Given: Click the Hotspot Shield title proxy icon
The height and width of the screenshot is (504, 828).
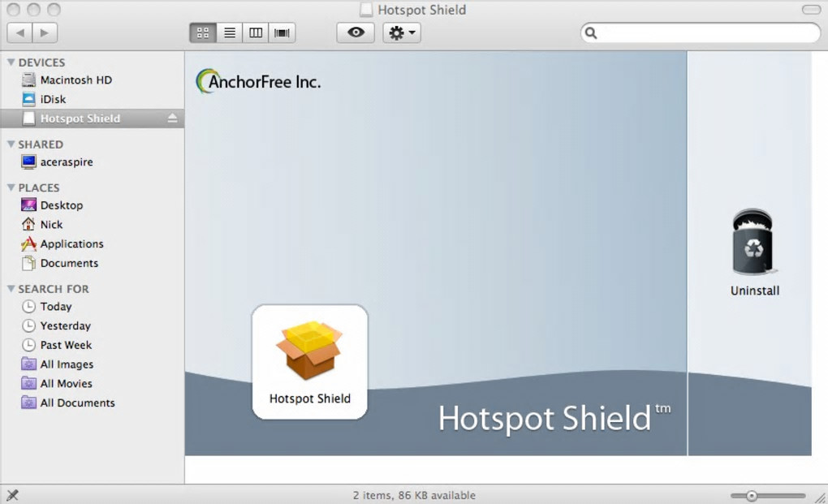Looking at the screenshot, I should 366,10.
